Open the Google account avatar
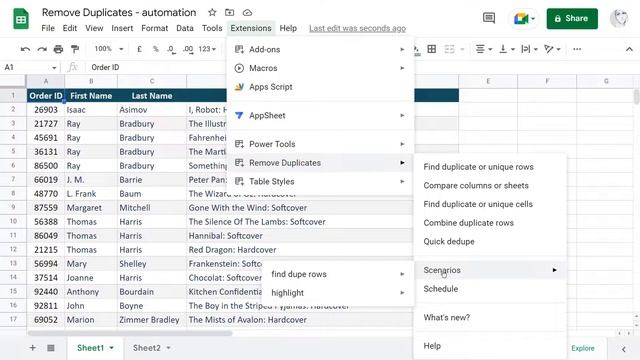The image size is (640, 360). (x=619, y=18)
